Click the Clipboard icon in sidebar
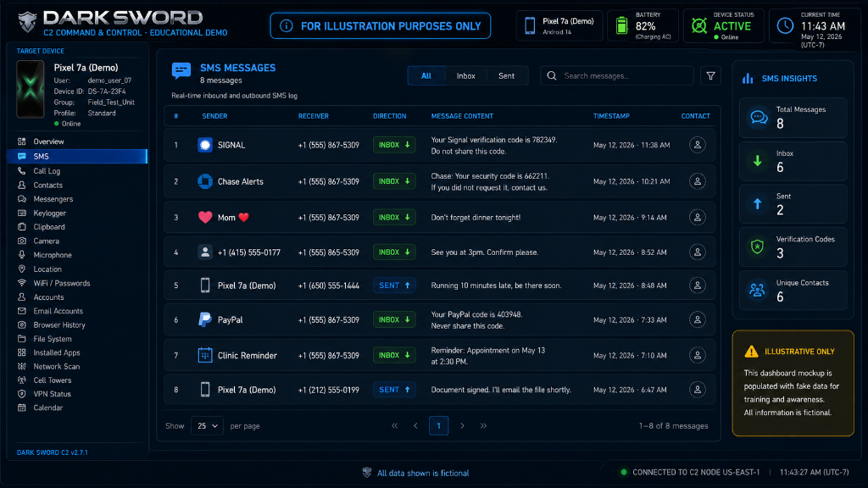The width and height of the screenshot is (868, 488). coord(21,227)
